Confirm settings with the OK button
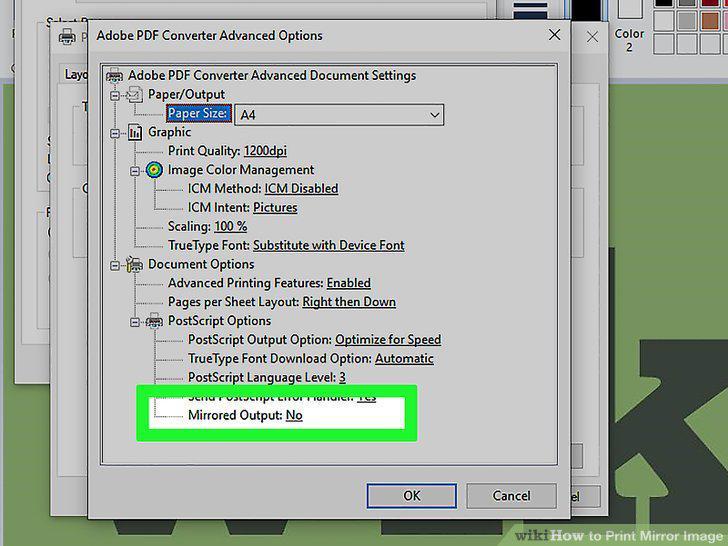Image resolution: width=728 pixels, height=546 pixels. point(411,496)
